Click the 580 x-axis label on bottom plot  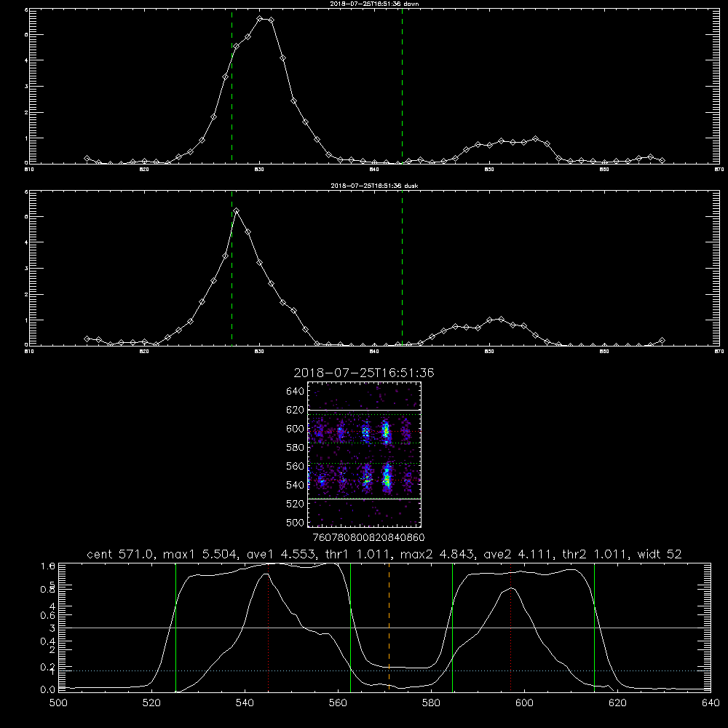click(x=431, y=703)
